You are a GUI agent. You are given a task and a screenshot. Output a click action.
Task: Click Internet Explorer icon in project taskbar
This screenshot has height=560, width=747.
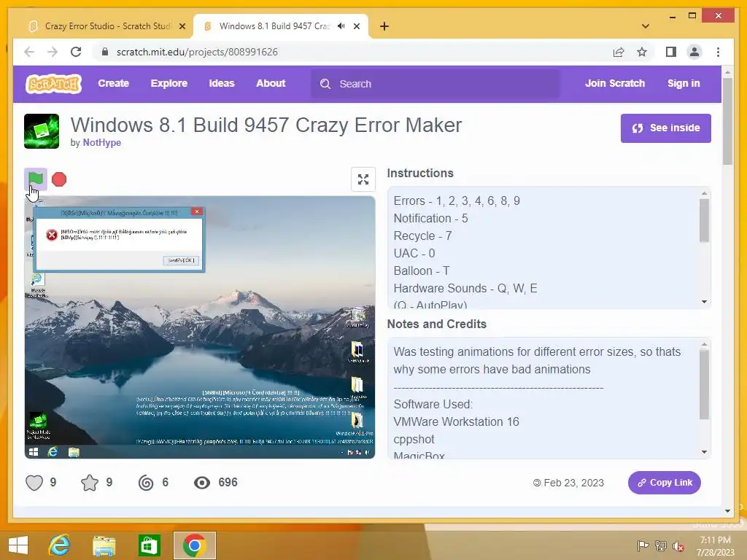(53, 452)
